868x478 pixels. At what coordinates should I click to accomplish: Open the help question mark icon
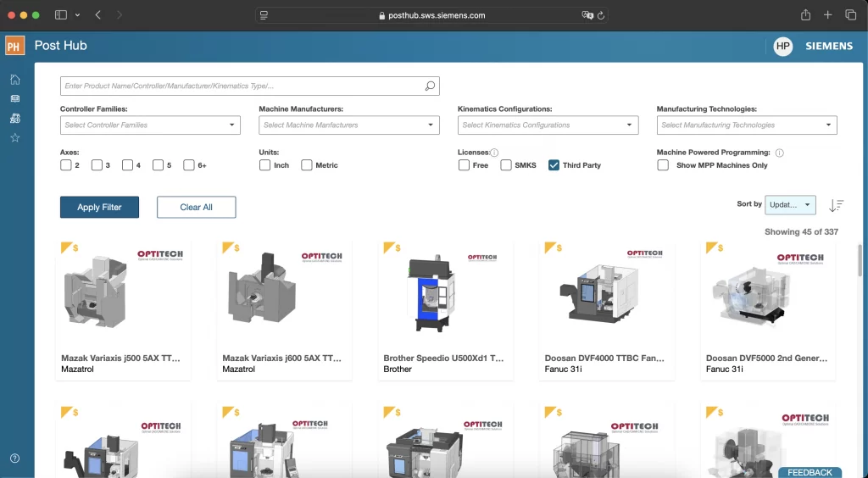coord(15,458)
